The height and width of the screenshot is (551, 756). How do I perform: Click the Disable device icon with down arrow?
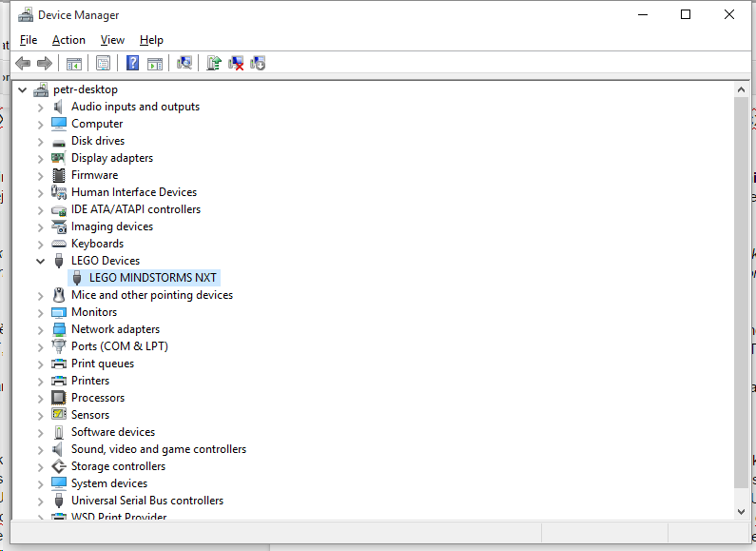pos(258,63)
